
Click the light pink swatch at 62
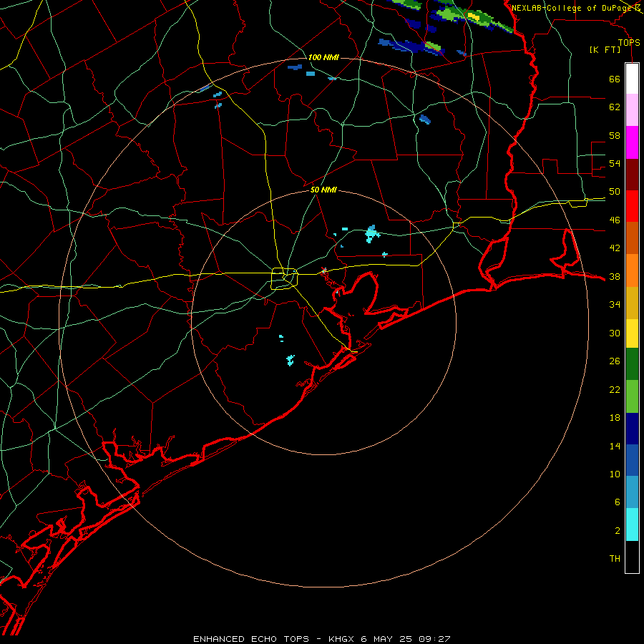pyautogui.click(x=632, y=109)
